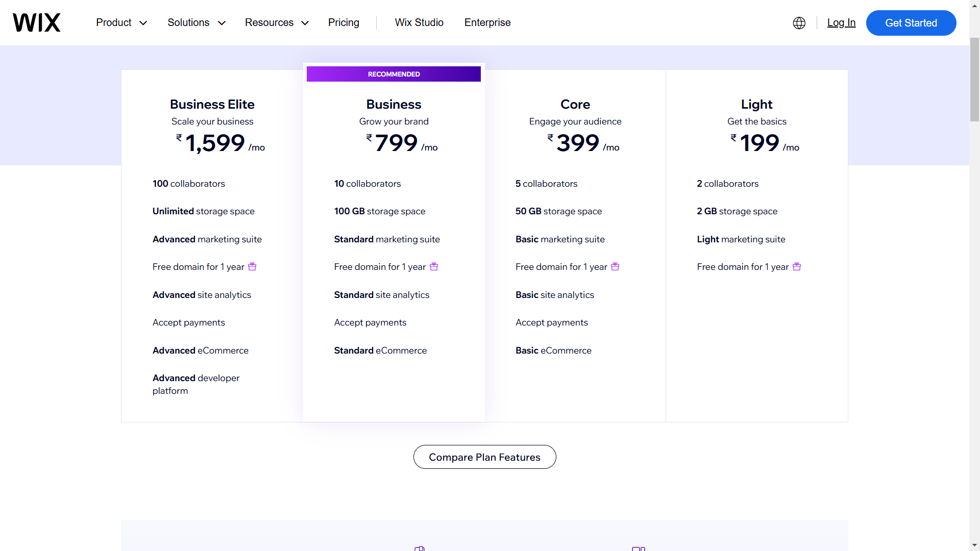Click Compare Plan Features button
Viewport: 980px width, 551px height.
[484, 457]
